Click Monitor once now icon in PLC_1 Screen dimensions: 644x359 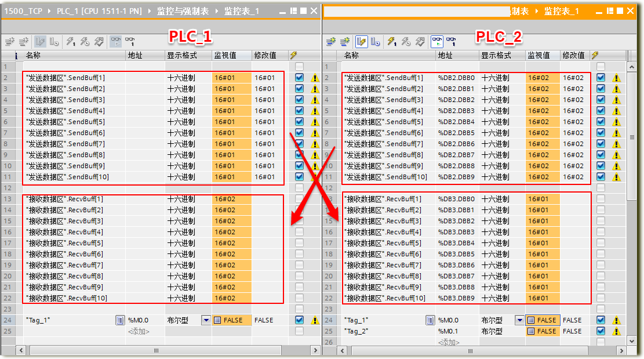point(130,41)
